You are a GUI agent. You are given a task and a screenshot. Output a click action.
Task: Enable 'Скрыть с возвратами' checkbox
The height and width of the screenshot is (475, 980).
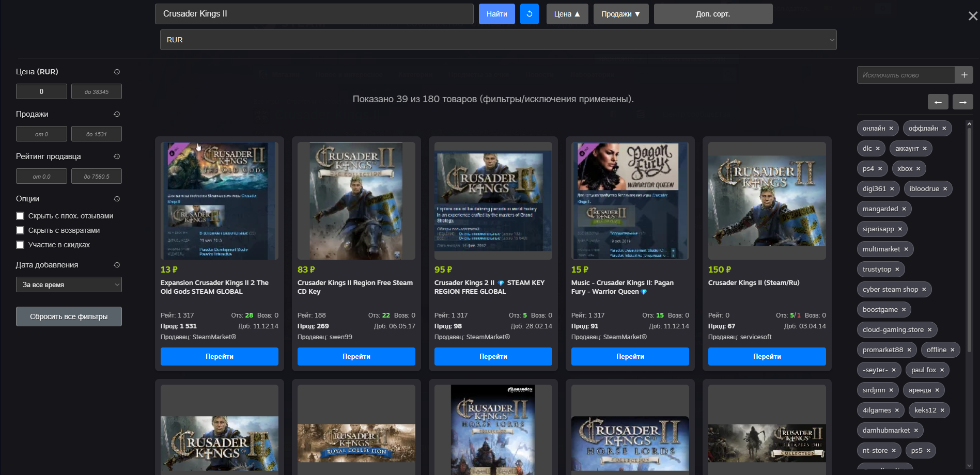(x=20, y=230)
